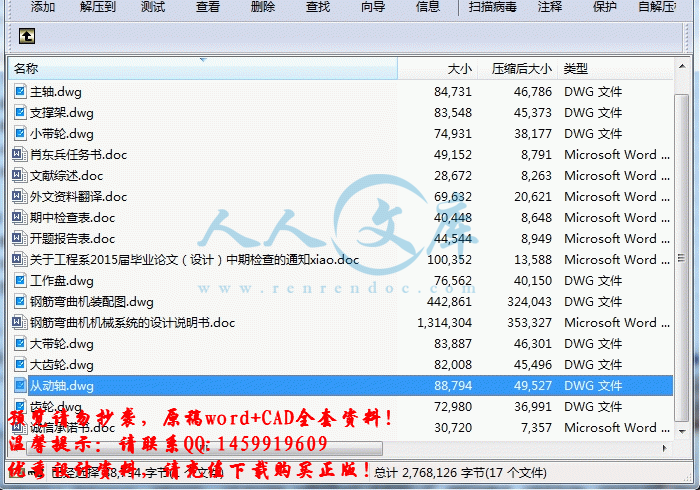Click the icon of file 大齿轮.dwg
The height and width of the screenshot is (490, 700).
coord(20,365)
